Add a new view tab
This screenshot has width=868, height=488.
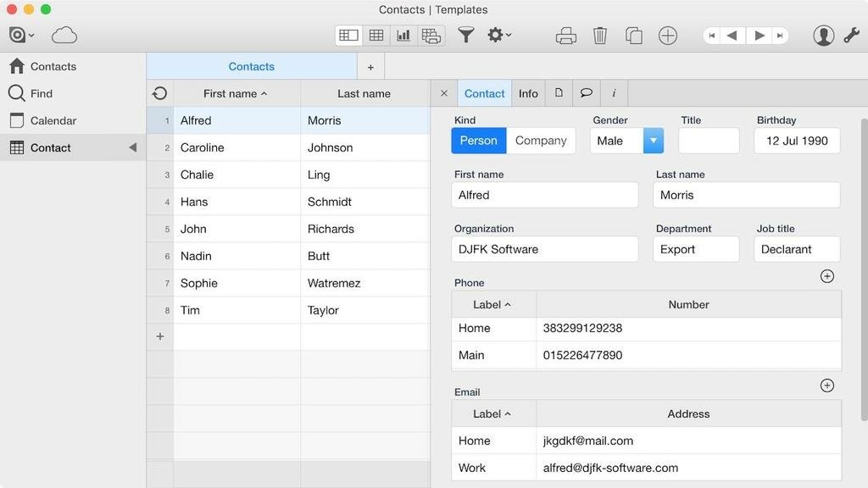click(371, 67)
